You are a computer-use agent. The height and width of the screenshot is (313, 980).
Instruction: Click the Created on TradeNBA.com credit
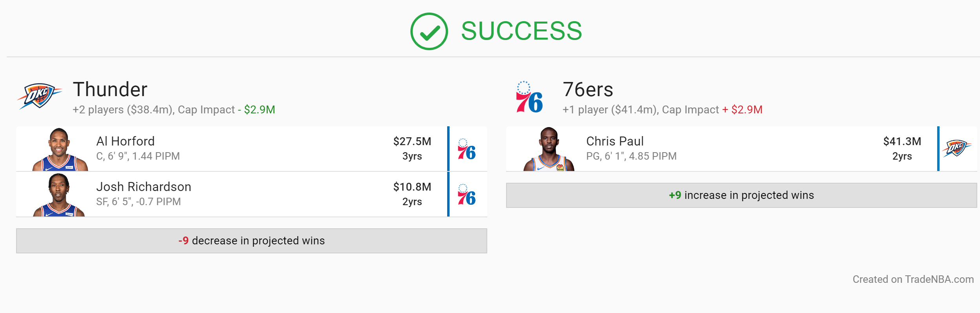(x=913, y=279)
